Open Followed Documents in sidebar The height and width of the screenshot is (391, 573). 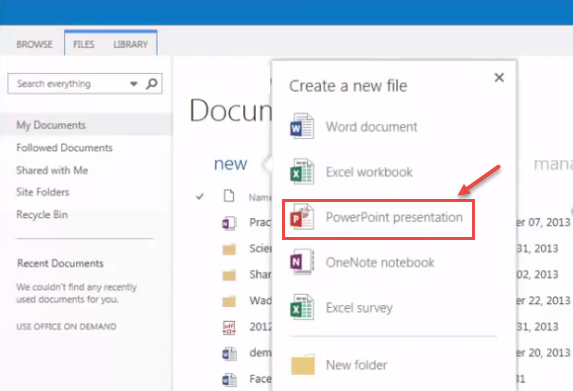(64, 148)
